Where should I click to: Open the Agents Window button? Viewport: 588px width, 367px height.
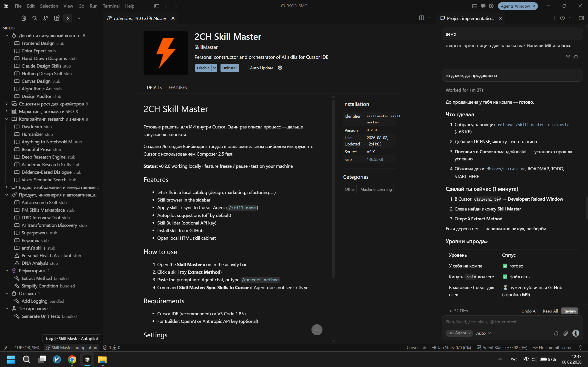click(x=518, y=6)
